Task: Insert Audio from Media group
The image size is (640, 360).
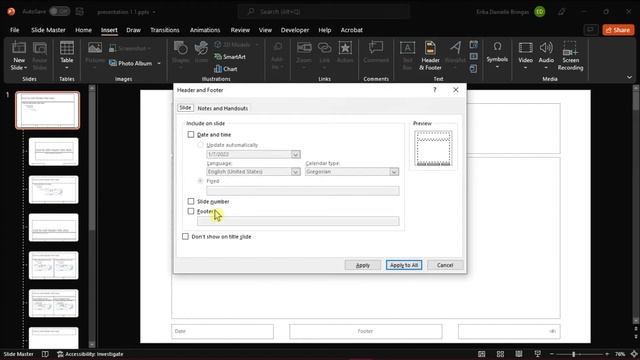Action: (546, 55)
